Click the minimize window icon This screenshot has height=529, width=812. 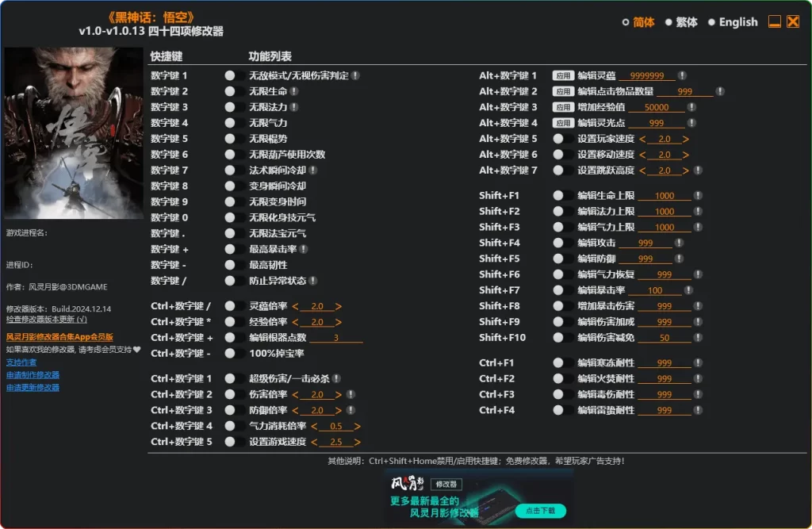[774, 21]
